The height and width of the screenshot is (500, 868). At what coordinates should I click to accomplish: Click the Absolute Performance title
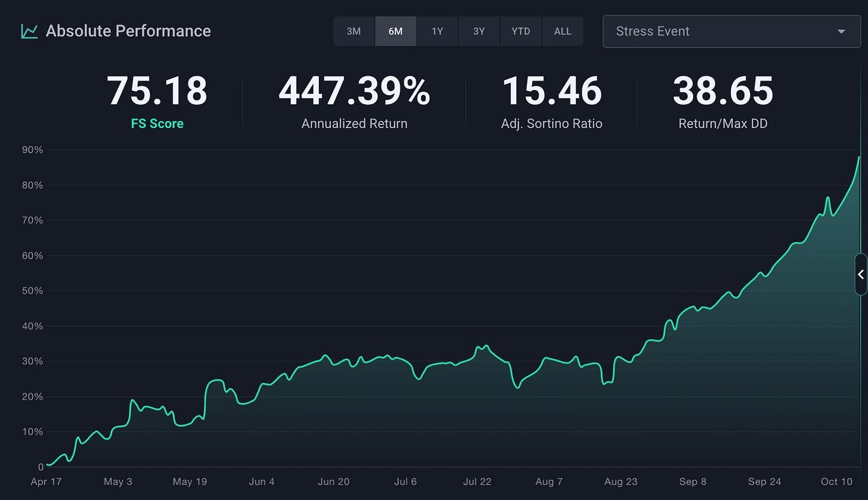128,31
